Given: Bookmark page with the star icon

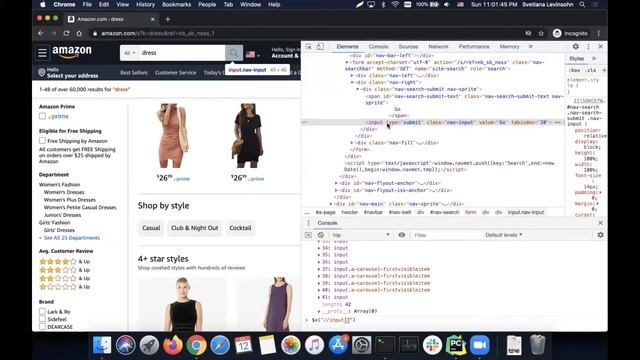Looking at the screenshot, I should click(x=541, y=33).
